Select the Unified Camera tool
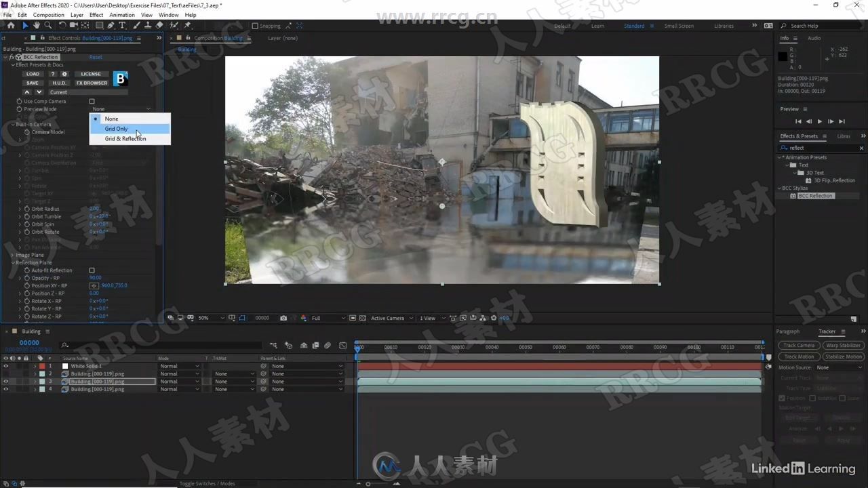This screenshot has height=488, width=868. [x=73, y=26]
